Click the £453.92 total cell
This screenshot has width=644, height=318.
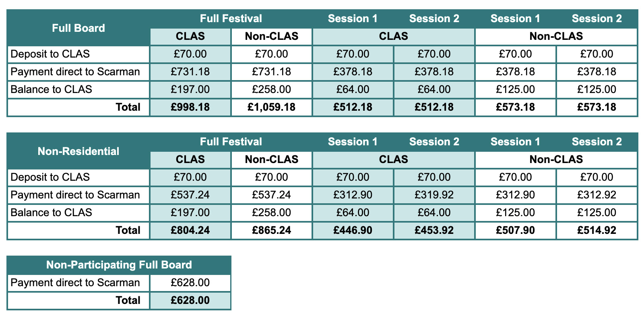click(x=434, y=230)
